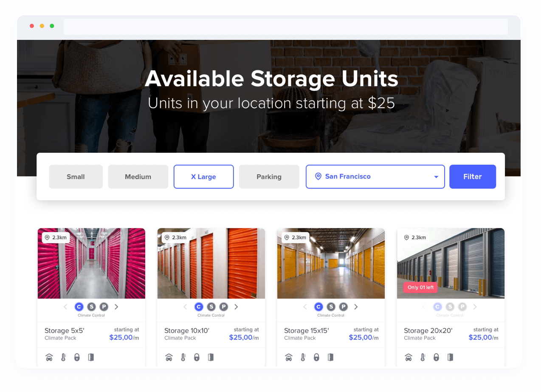Screen dimensions: 541x392
Task: Click thermometer icon on Storage 10x10' card
Action: [x=183, y=357]
